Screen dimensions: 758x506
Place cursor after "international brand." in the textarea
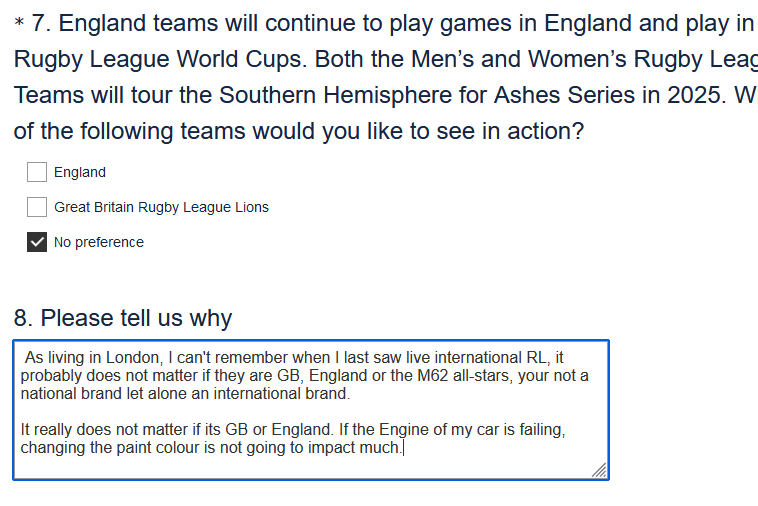(351, 393)
